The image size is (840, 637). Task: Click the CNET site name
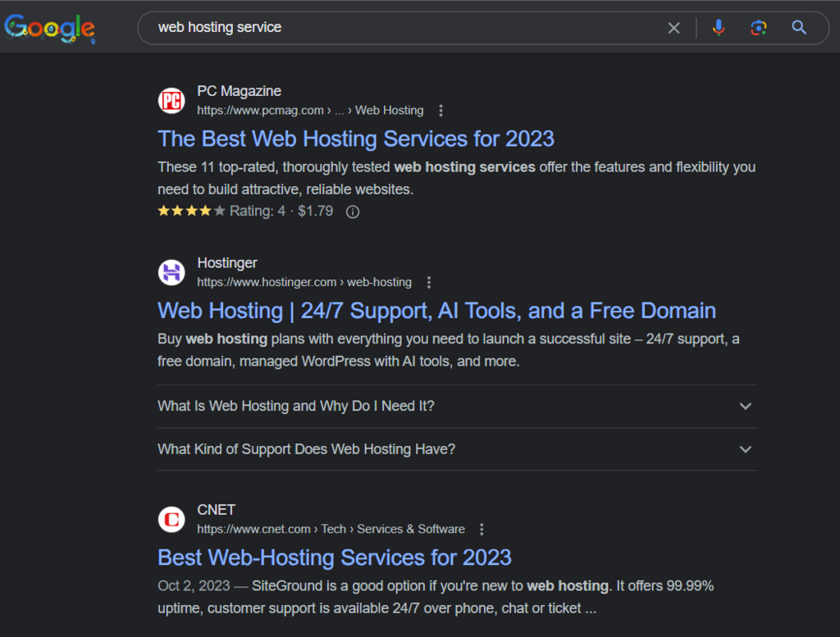(x=217, y=510)
